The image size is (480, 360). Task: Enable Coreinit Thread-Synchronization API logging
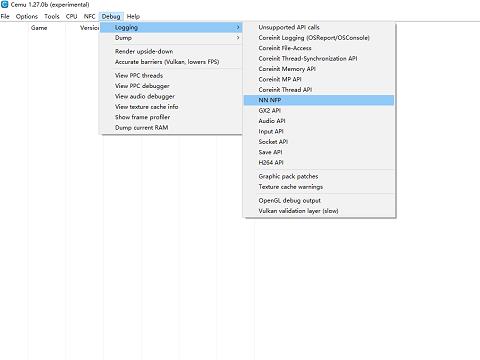(x=319, y=58)
